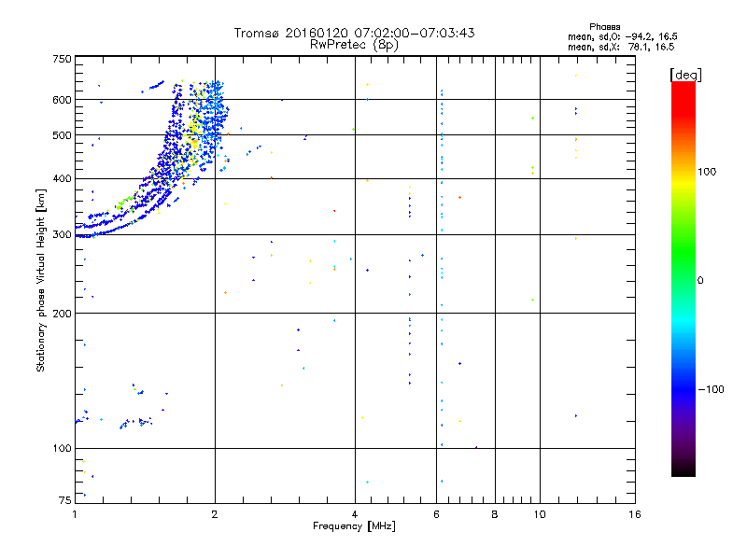The image size is (747, 560).
Task: Click the mean, sd,X phase statistics line
Action: [x=621, y=46]
